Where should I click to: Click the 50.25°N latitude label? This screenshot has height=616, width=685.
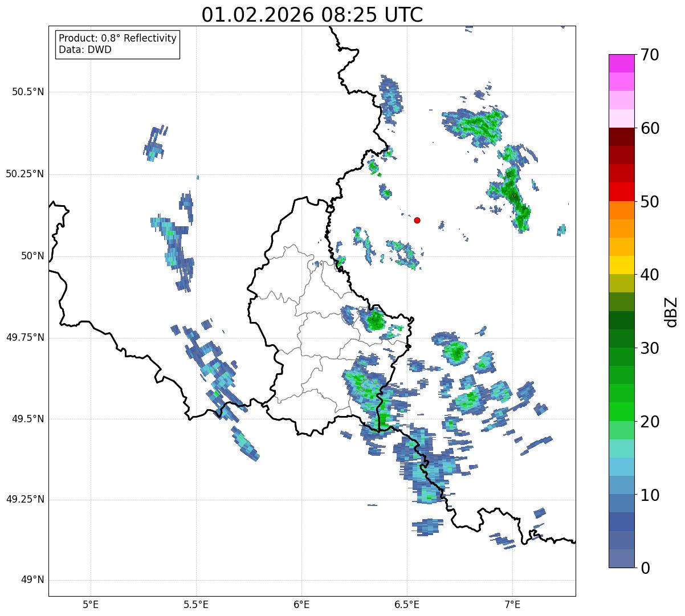tap(25, 174)
